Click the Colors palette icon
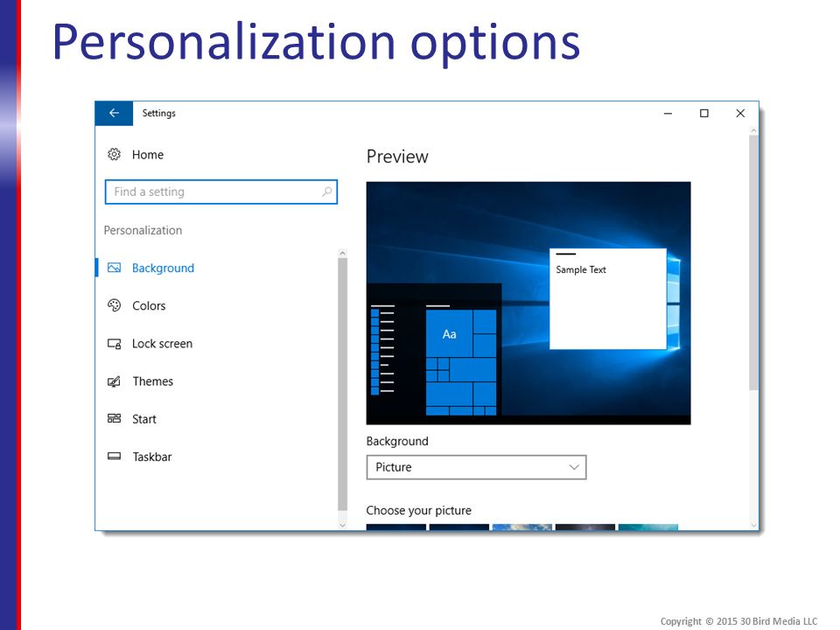Viewport: 840px width, 630px height. pos(114,305)
